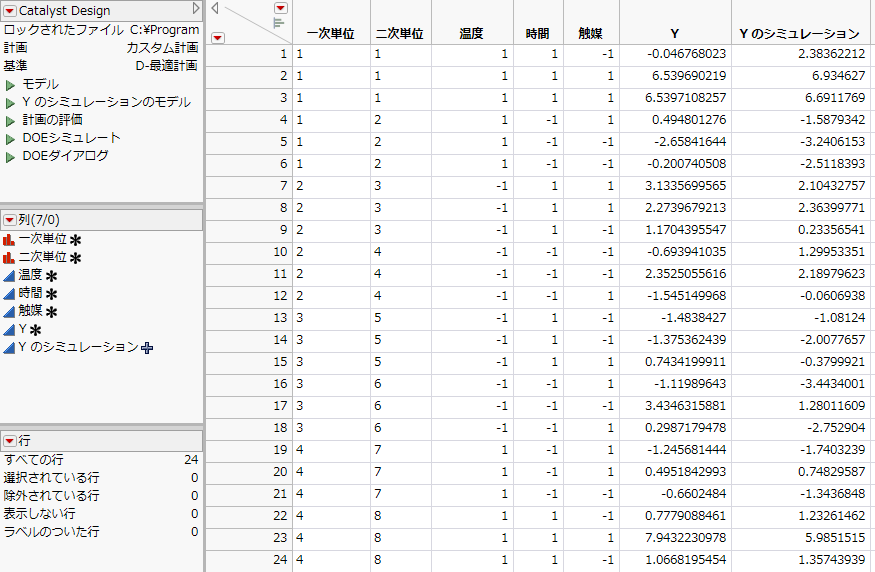Open the 行 panel red triangle menu
The height and width of the screenshot is (572, 875).
click(x=9, y=441)
